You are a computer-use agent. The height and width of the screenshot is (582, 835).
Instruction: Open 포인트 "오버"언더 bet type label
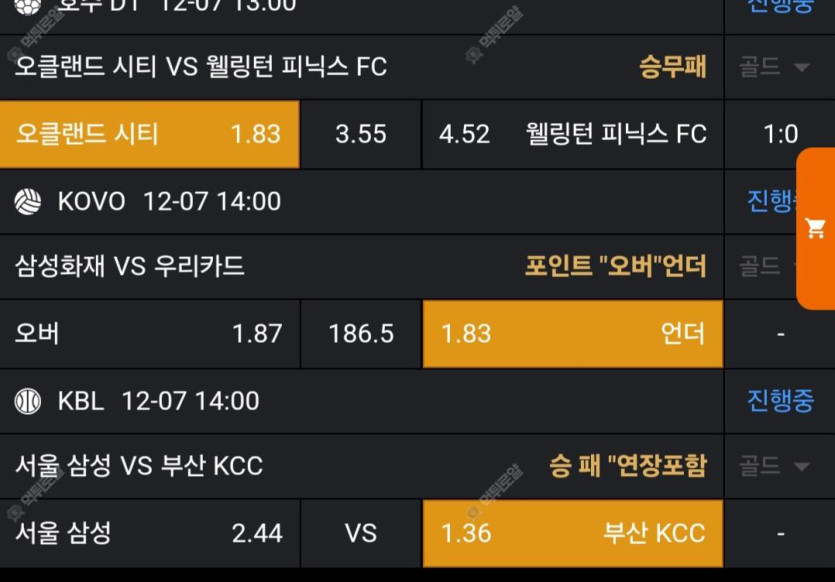pyautogui.click(x=615, y=266)
